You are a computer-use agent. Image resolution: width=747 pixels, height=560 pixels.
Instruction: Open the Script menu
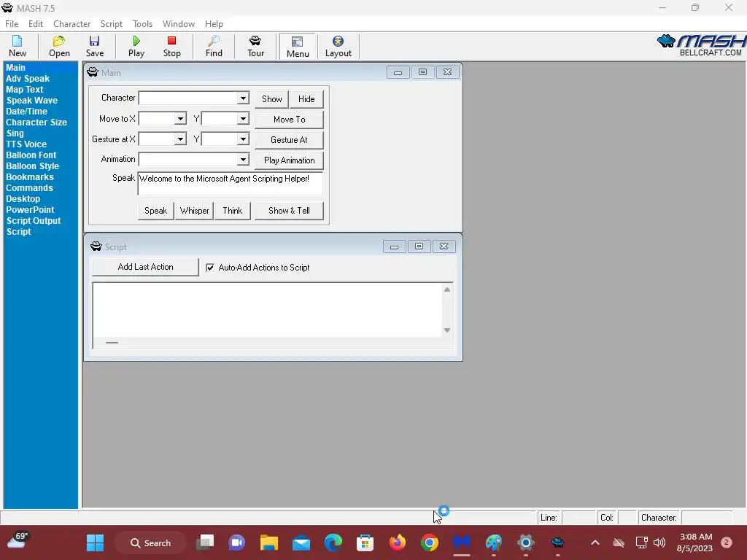pyautogui.click(x=112, y=24)
